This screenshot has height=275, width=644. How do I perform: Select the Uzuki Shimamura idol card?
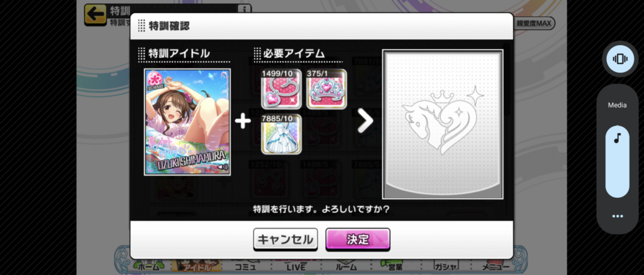pyautogui.click(x=187, y=122)
